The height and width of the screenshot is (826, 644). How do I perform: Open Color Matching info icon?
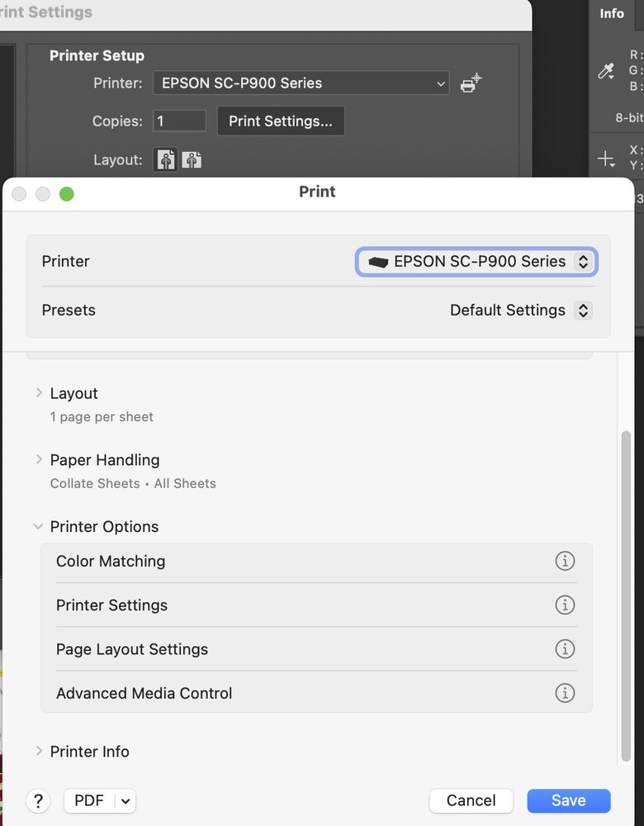pyautogui.click(x=565, y=561)
